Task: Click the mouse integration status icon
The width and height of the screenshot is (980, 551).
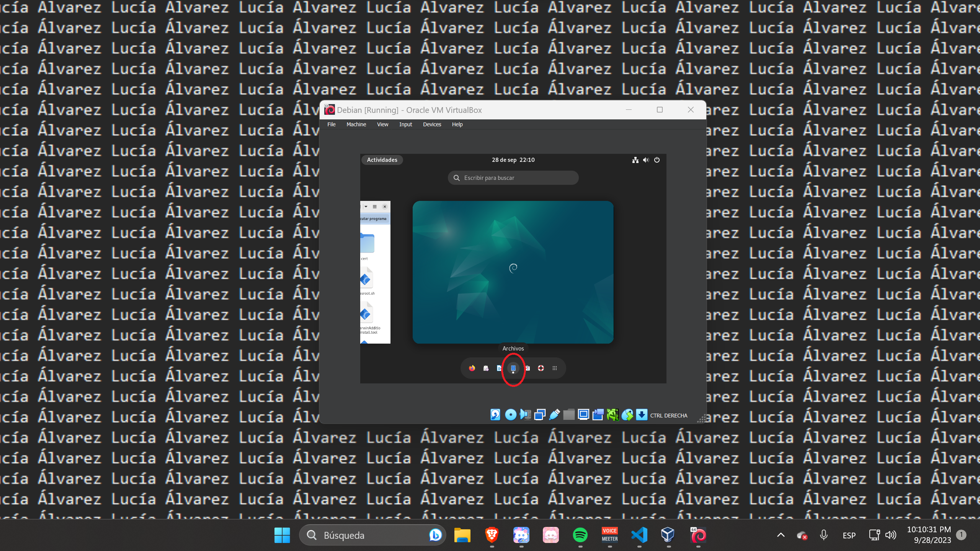Action: click(x=627, y=415)
